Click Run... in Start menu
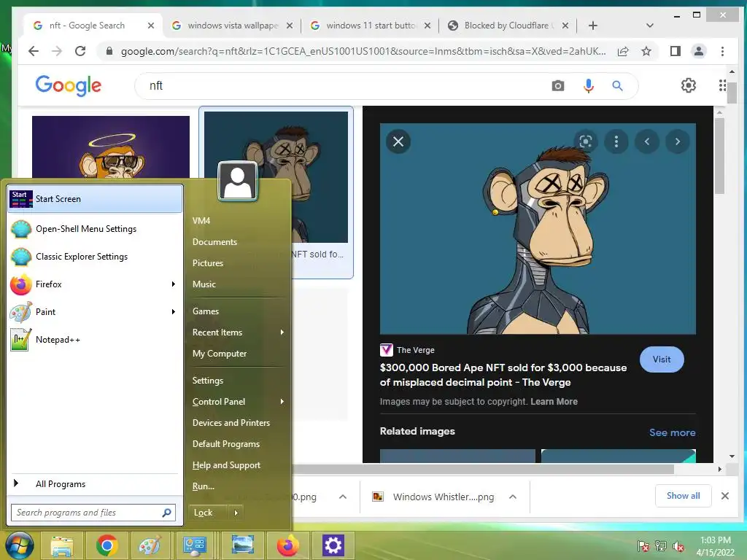 click(x=204, y=486)
